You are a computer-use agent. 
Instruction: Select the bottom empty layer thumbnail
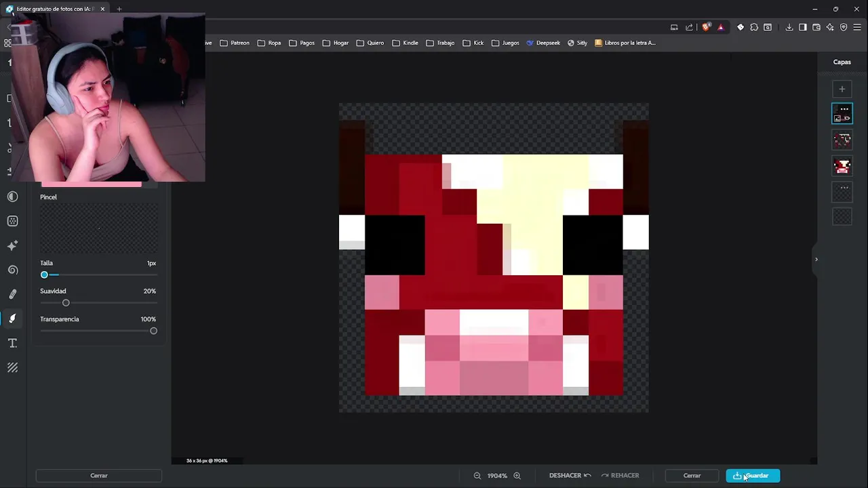pyautogui.click(x=842, y=217)
